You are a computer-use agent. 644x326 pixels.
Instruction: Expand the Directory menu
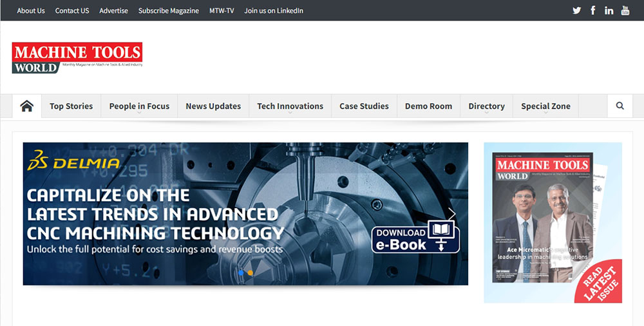tap(486, 106)
